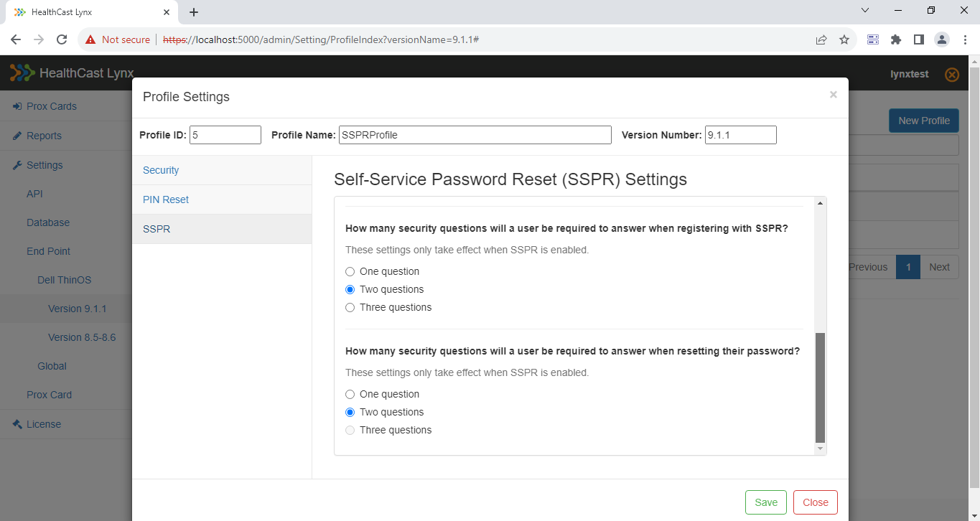Select Three questions for password resetting
Image resolution: width=980 pixels, height=521 pixels.
coord(350,431)
